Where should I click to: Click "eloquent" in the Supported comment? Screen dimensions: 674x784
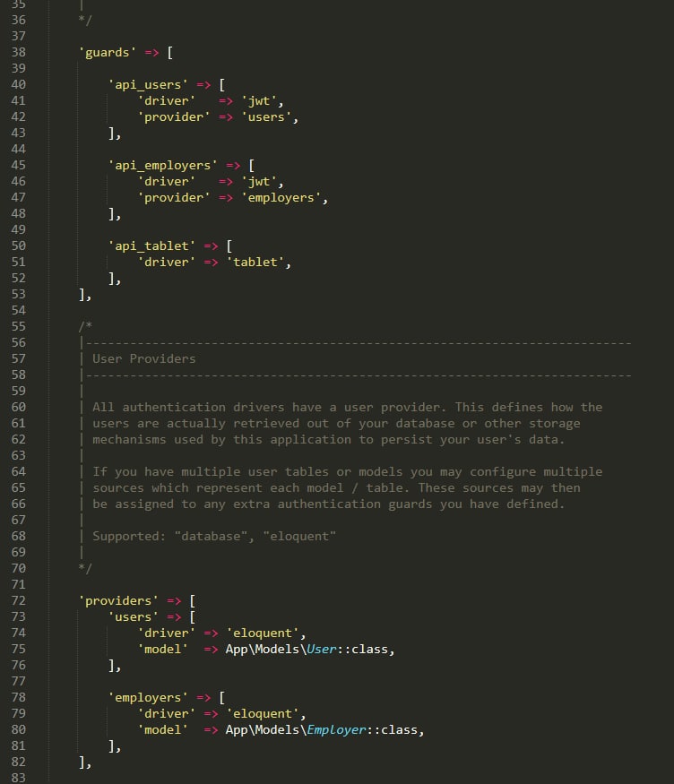[299, 536]
